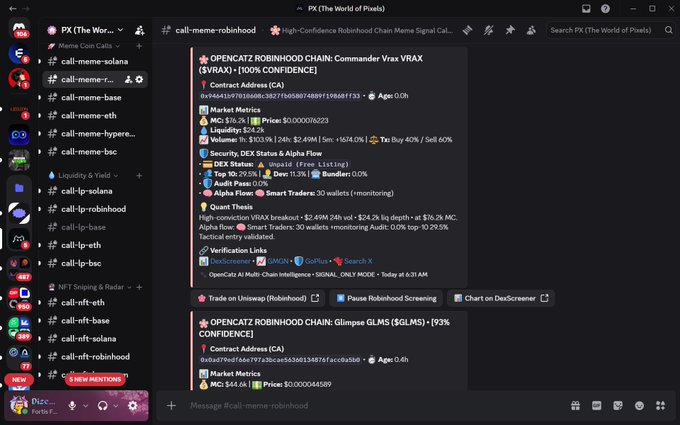The image size is (680, 425).
Task: Open inbox icon in title bar
Action: pos(586,8)
